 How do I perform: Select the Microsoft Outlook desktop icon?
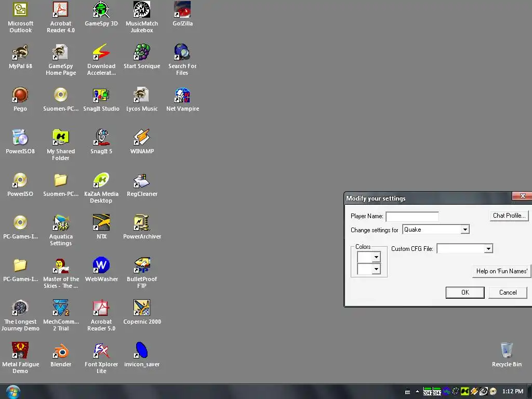20,10
